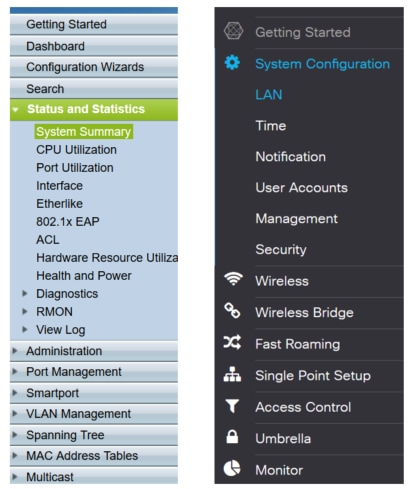Image resolution: width=411 pixels, height=489 pixels.
Task: Expand the Diagnostics tree node arrow
Action: click(25, 293)
